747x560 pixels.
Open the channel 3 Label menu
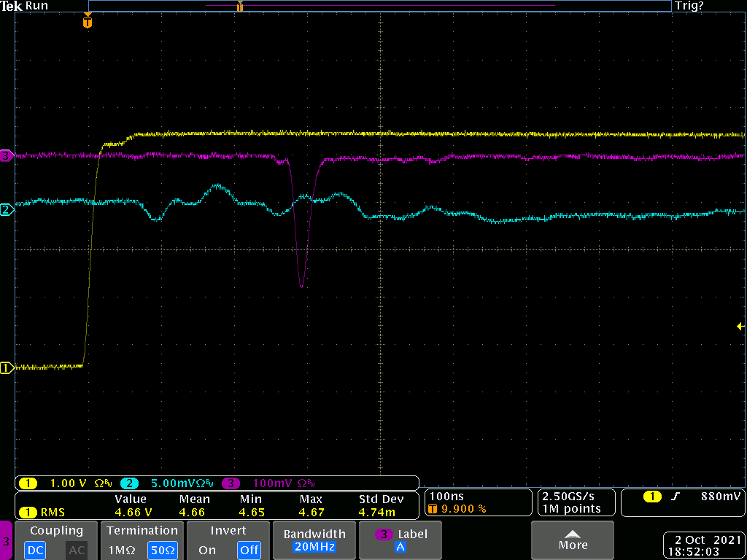(x=400, y=540)
